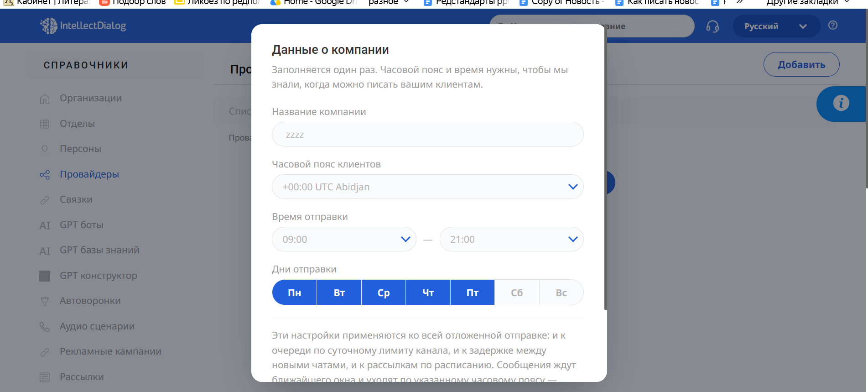Click the Рассылки list icon
The image size is (868, 392).
(x=45, y=377)
